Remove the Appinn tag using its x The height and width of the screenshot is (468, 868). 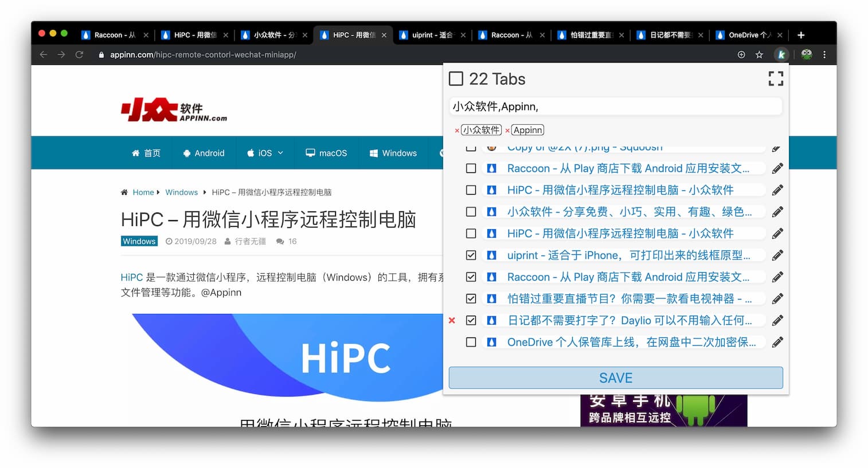click(x=507, y=131)
